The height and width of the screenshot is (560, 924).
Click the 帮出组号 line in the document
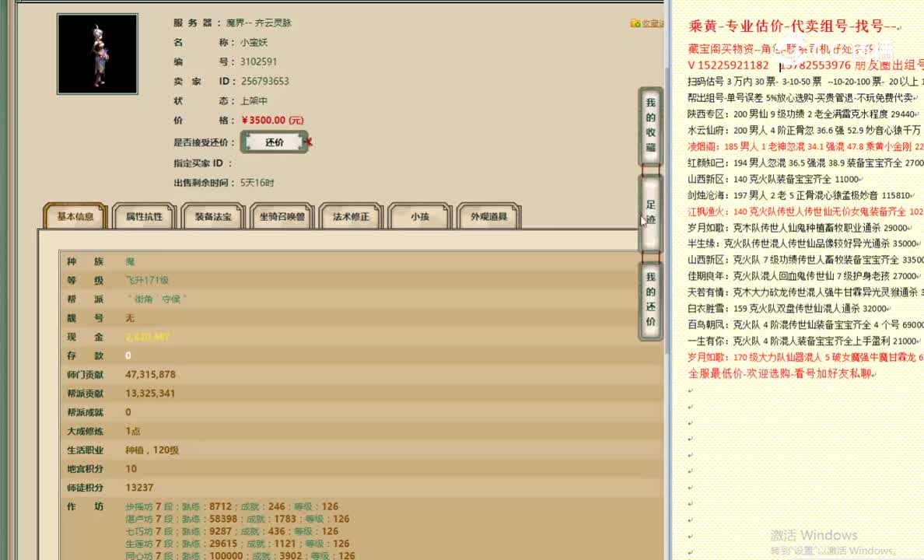tap(802, 98)
